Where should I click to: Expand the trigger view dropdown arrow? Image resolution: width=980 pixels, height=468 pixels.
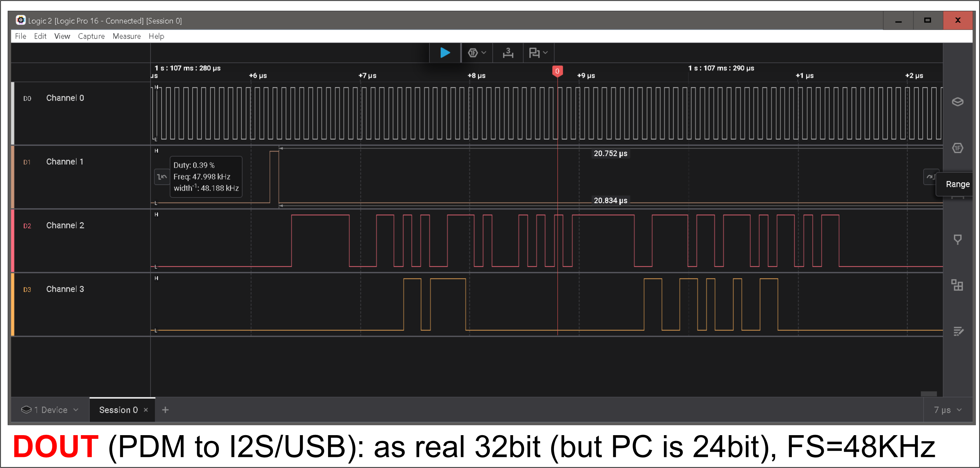point(484,53)
